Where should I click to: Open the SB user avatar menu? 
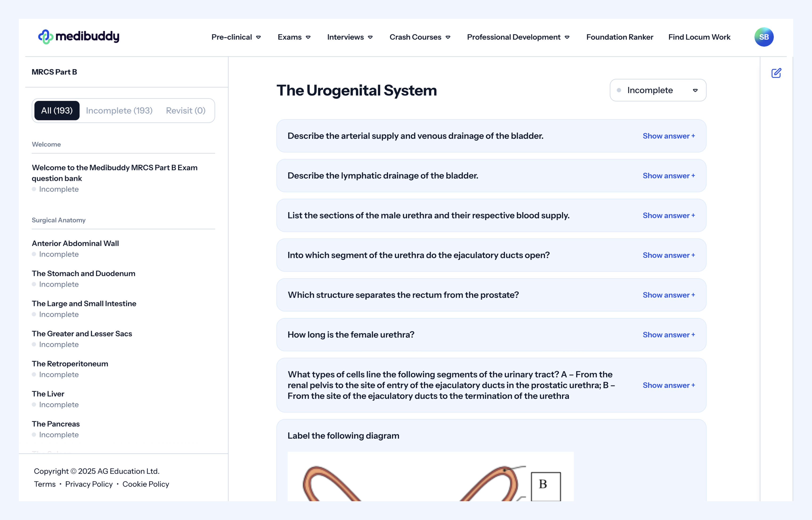pyautogui.click(x=764, y=37)
